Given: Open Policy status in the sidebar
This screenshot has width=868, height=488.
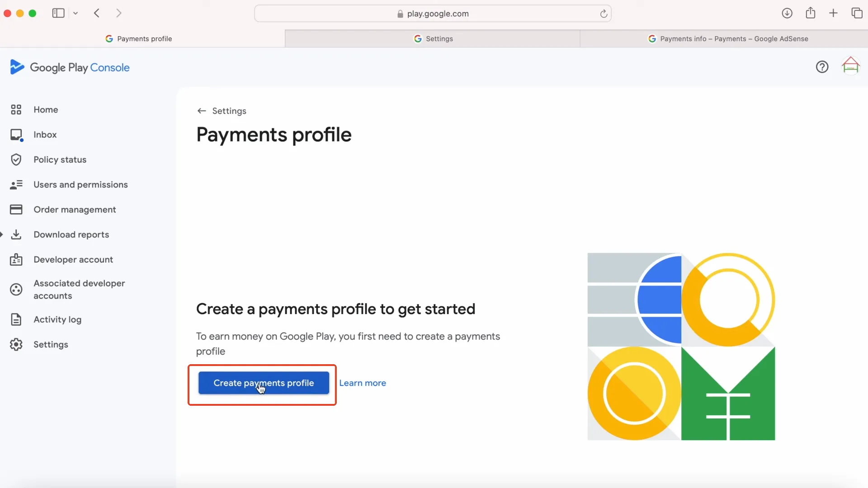Looking at the screenshot, I should pyautogui.click(x=60, y=160).
